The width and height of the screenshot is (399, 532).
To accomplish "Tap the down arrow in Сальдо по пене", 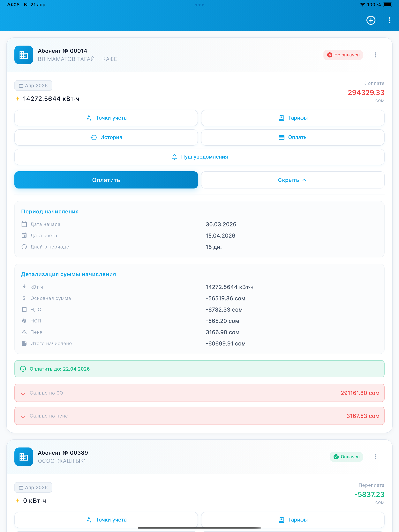I will tap(23, 416).
